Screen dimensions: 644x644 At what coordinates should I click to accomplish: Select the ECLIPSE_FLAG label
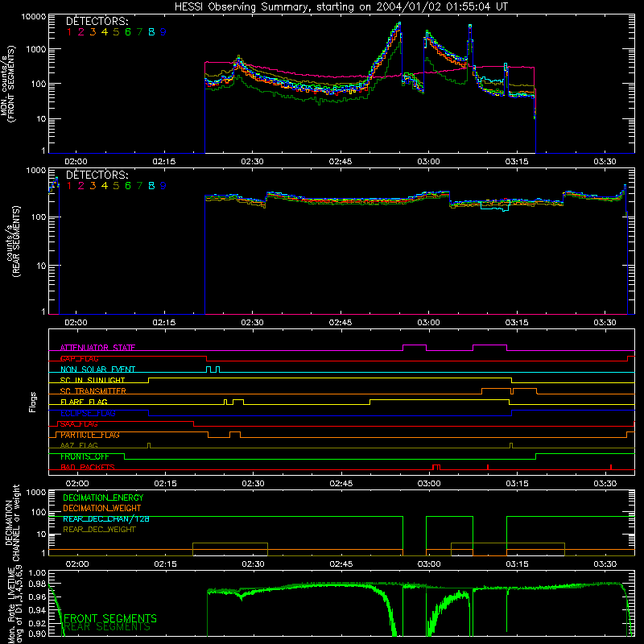88,413
